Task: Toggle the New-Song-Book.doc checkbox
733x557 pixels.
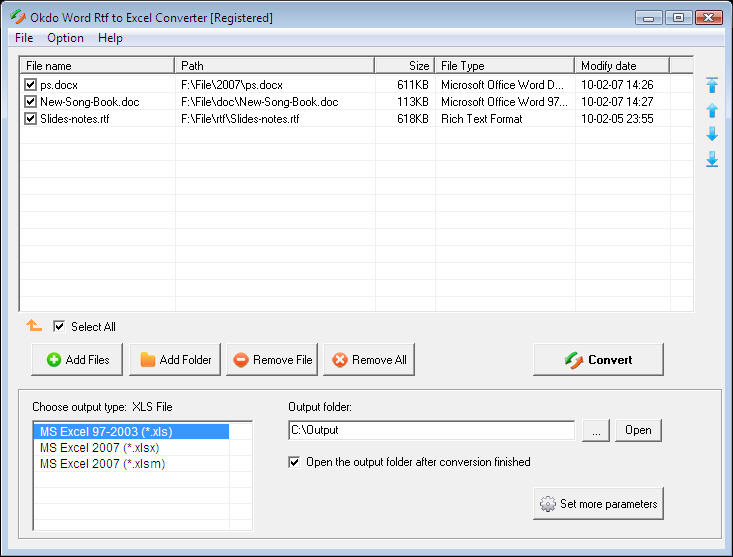Action: (x=30, y=102)
